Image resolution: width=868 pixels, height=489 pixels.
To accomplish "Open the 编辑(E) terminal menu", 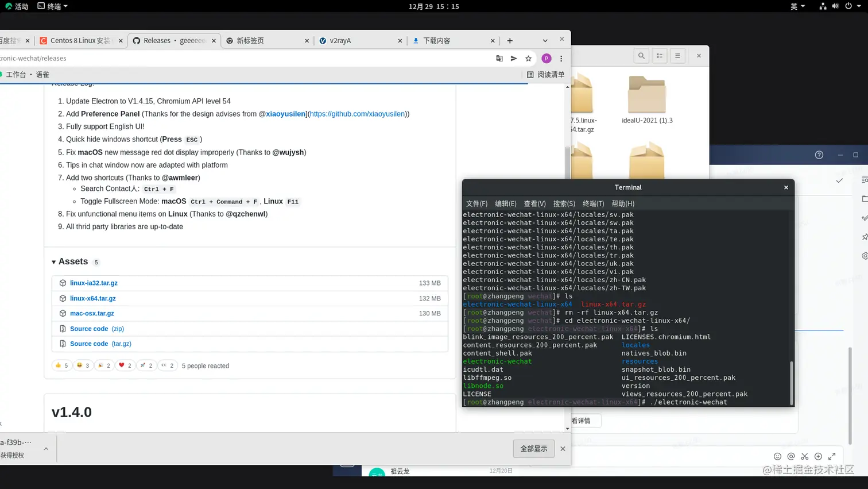I will coord(506,203).
